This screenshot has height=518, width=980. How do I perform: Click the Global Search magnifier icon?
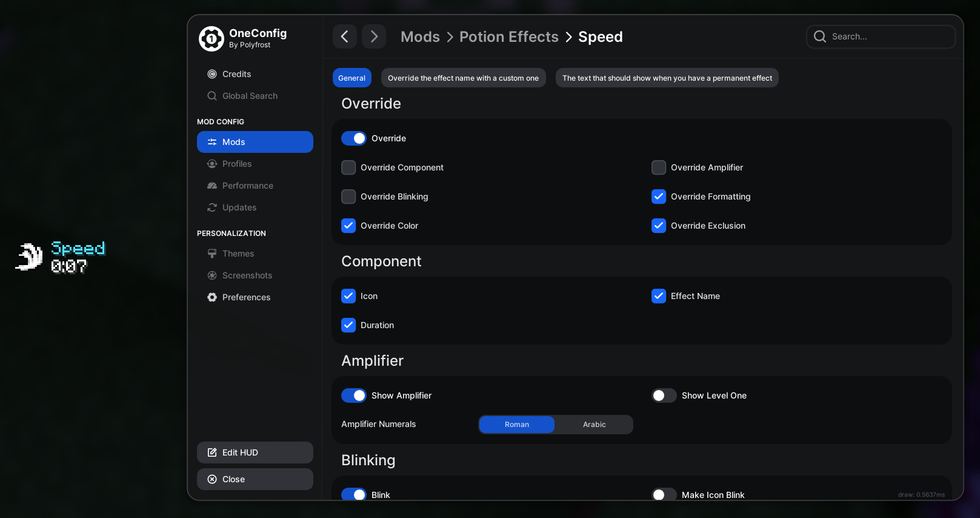(x=212, y=96)
